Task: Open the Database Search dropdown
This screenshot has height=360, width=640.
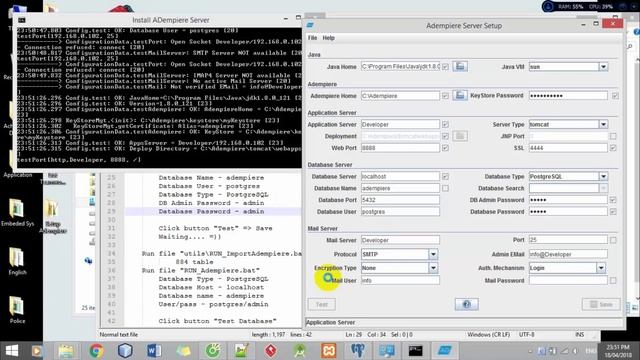Action: pos(603,188)
